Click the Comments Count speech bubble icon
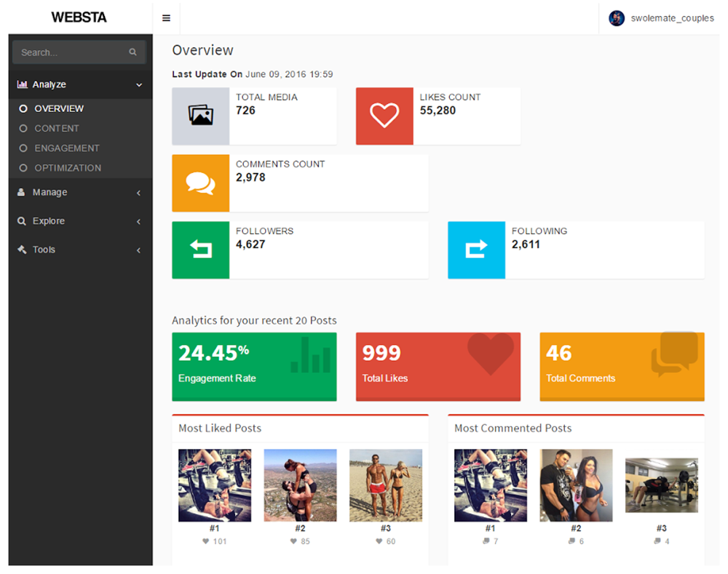This screenshot has width=728, height=574. [200, 183]
